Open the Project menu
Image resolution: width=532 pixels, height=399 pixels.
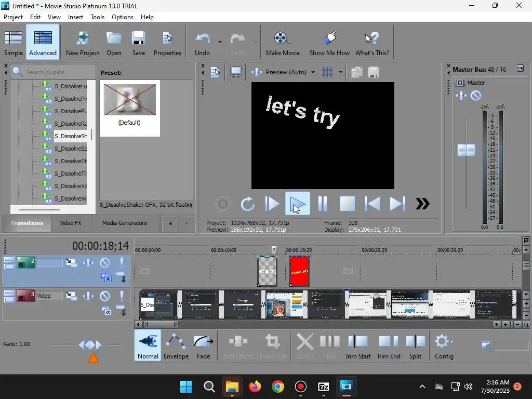tap(13, 17)
